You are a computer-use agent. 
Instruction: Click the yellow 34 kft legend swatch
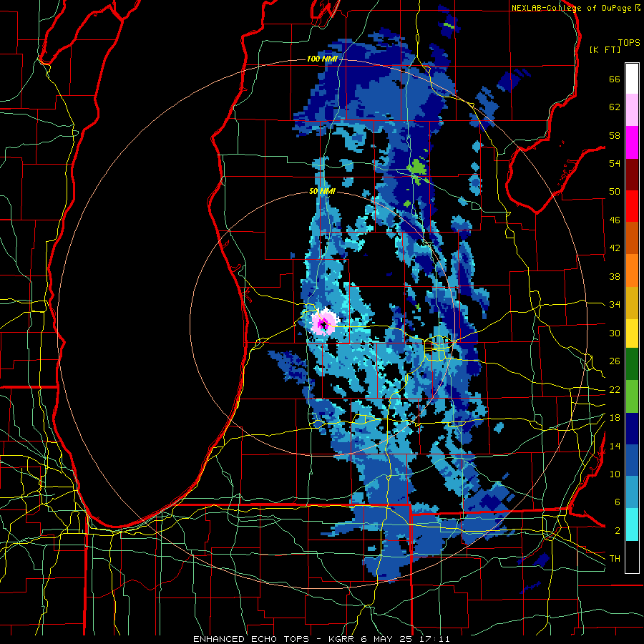(632, 333)
